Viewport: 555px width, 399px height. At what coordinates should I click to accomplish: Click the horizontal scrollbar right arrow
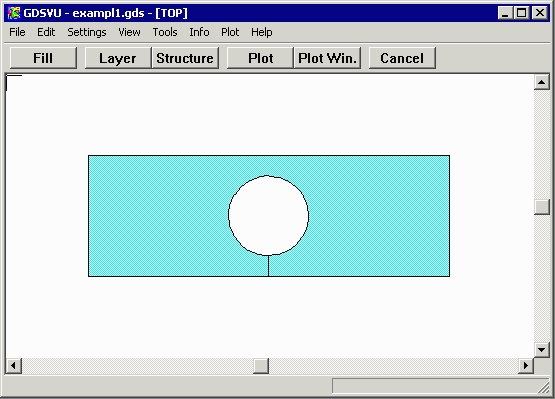[526, 365]
